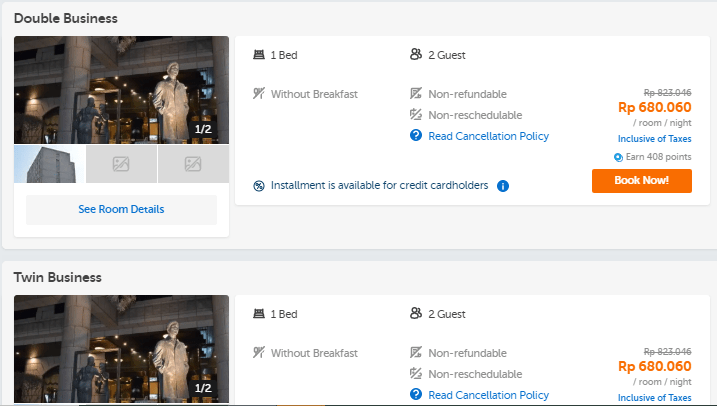Open Read Cancellation Policy for Twin Business
Viewport: 717px width, 406px height.
tap(488, 395)
